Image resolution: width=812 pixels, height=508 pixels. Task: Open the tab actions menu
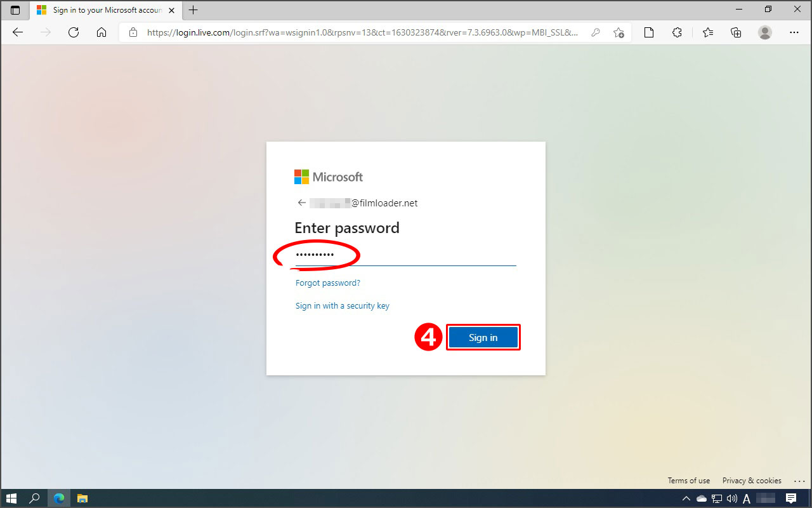15,10
